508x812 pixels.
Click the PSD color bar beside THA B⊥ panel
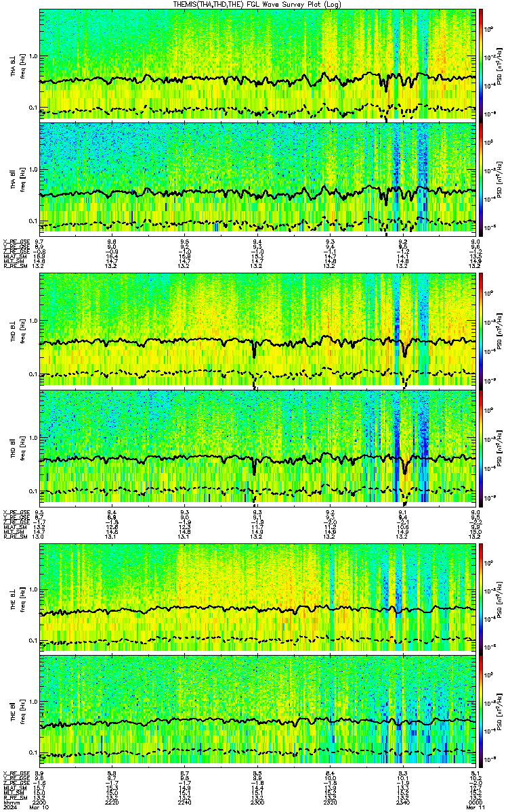coord(481,65)
